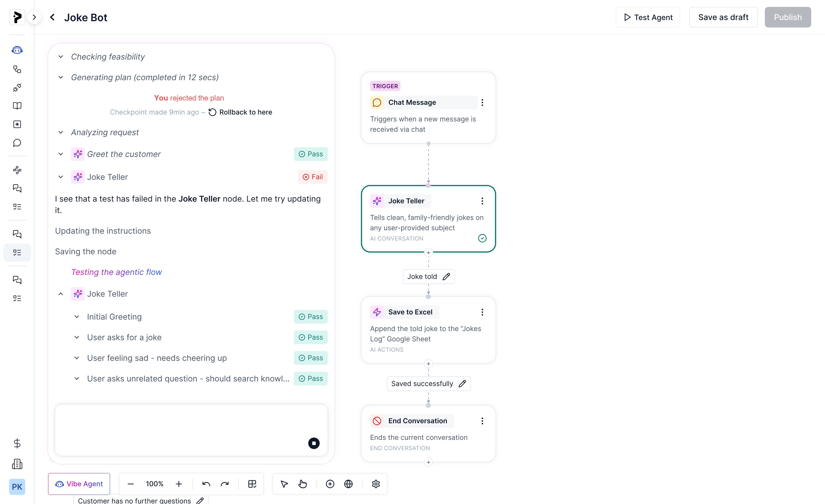Edit the 'Saved successfully' connector label
Screen dimensions: 825x504
(x=462, y=383)
